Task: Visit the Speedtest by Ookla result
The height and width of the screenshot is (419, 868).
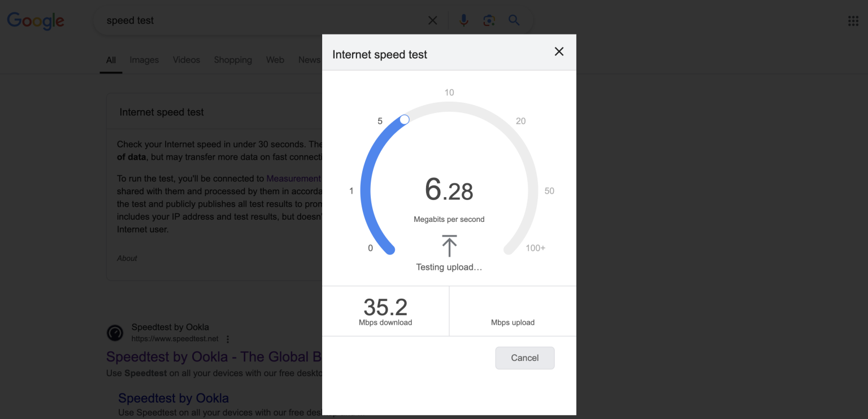Action: (209, 356)
